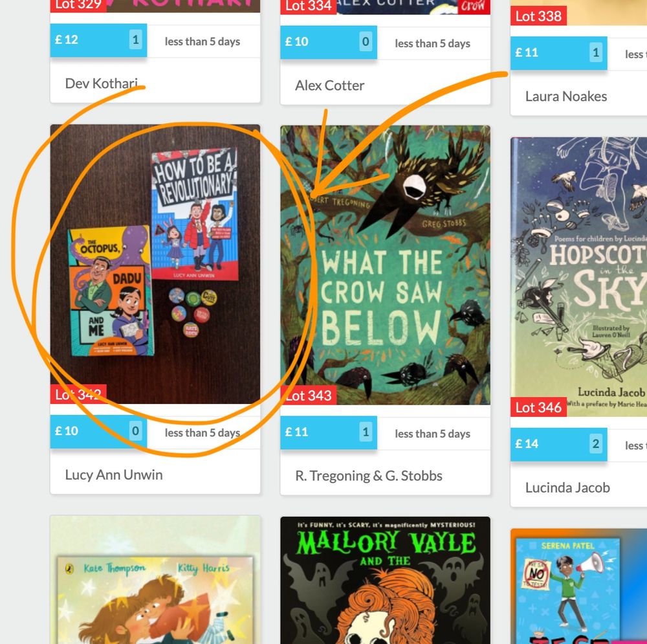This screenshot has height=644, width=647.
Task: Click the £11 price bar on Lot 343
Action: point(329,432)
